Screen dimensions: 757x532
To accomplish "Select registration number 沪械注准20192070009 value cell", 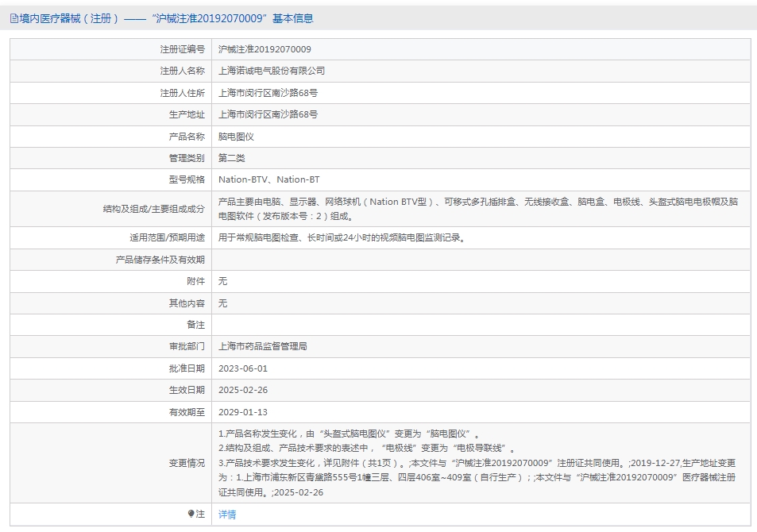I will [x=265, y=49].
